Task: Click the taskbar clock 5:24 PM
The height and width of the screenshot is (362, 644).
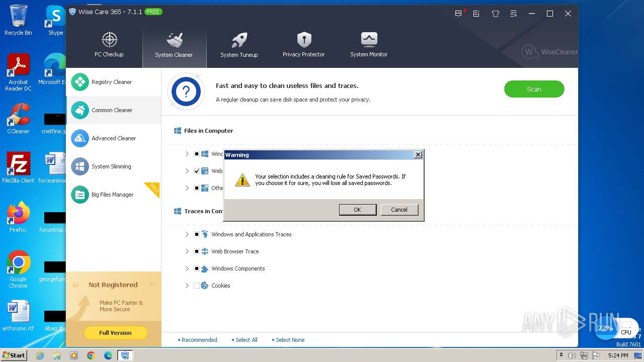Action: pos(618,355)
